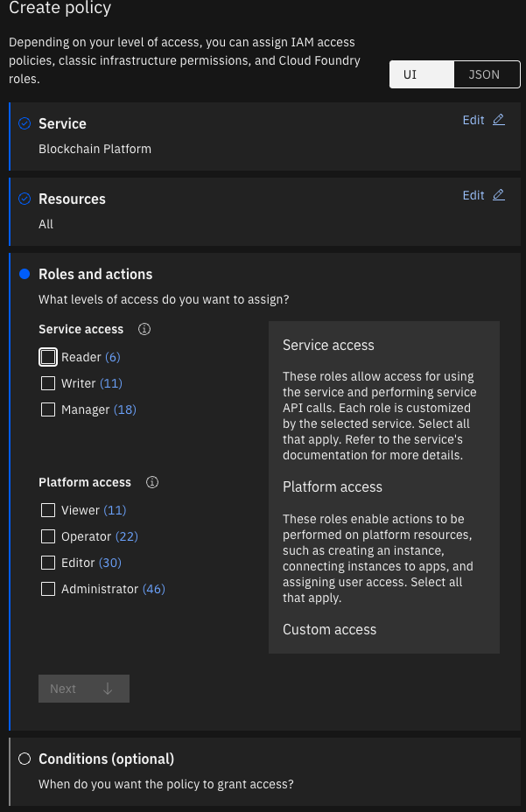The width and height of the screenshot is (526, 812).
Task: Check the Administrator platform role checkbox
Action: point(48,589)
